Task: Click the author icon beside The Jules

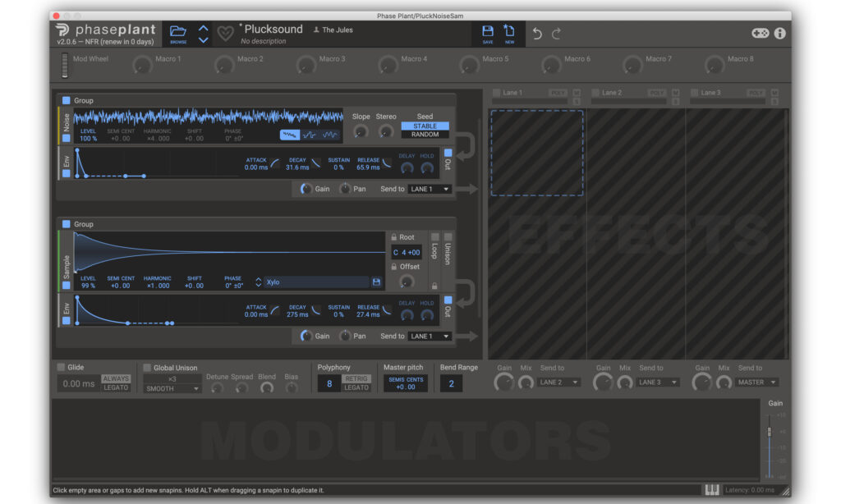Action: pyautogui.click(x=316, y=30)
